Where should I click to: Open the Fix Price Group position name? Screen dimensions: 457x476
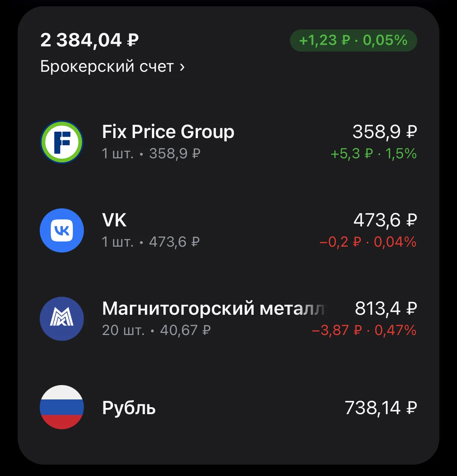(x=168, y=132)
